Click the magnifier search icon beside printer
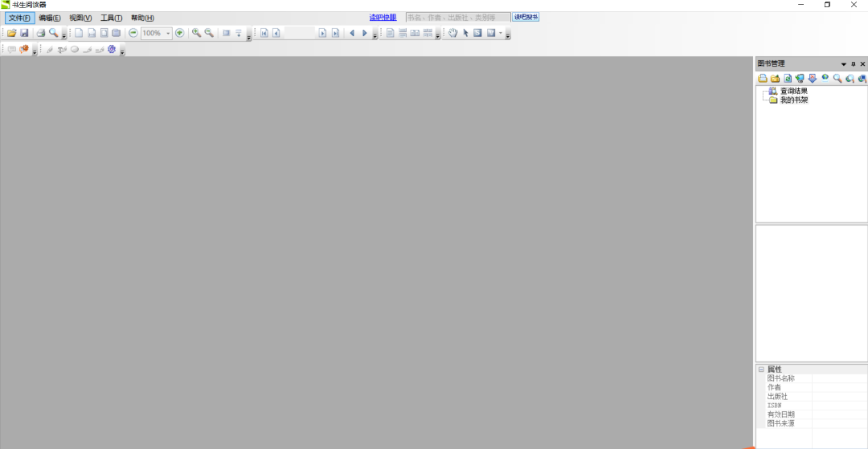Screen dimensions: 868x449 pyautogui.click(x=53, y=33)
